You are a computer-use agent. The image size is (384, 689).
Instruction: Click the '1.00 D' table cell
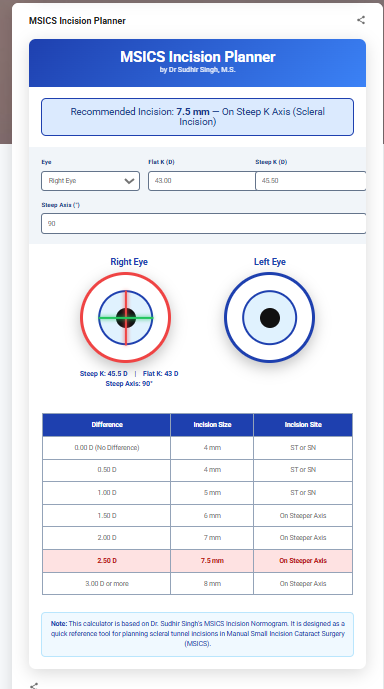pyautogui.click(x=107, y=493)
